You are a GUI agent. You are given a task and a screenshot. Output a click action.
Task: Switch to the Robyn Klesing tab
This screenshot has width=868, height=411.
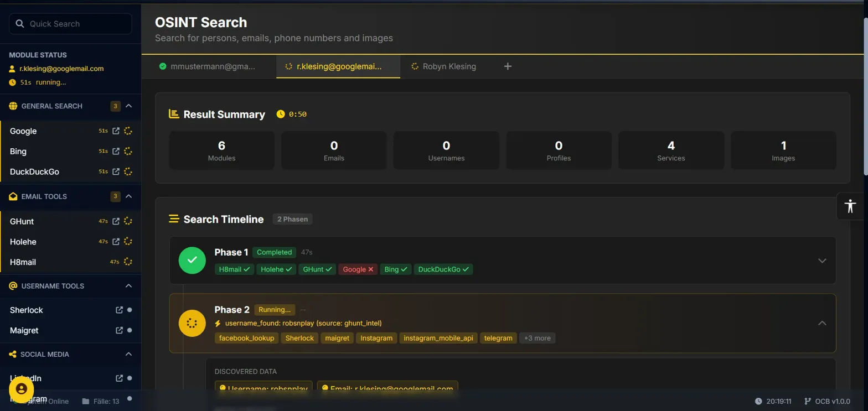tap(443, 66)
